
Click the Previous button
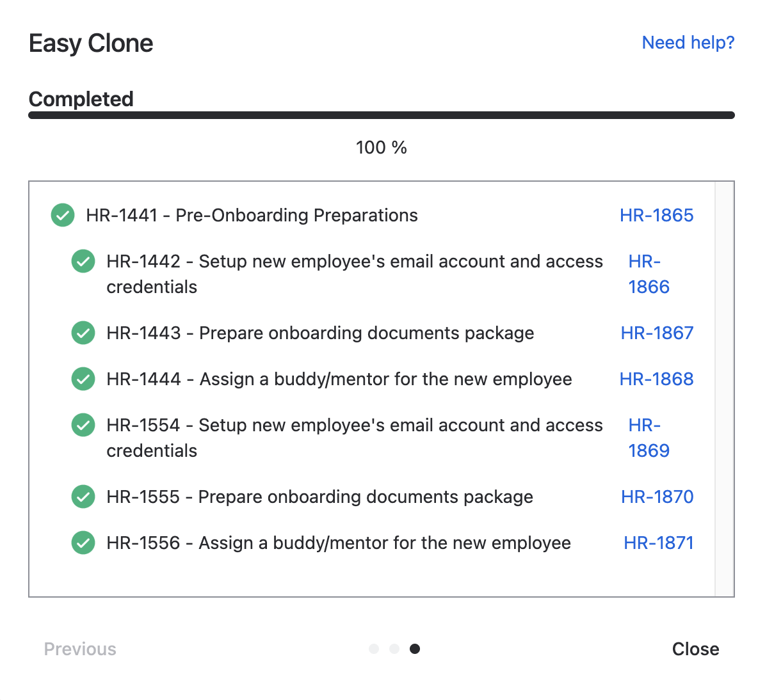click(80, 649)
